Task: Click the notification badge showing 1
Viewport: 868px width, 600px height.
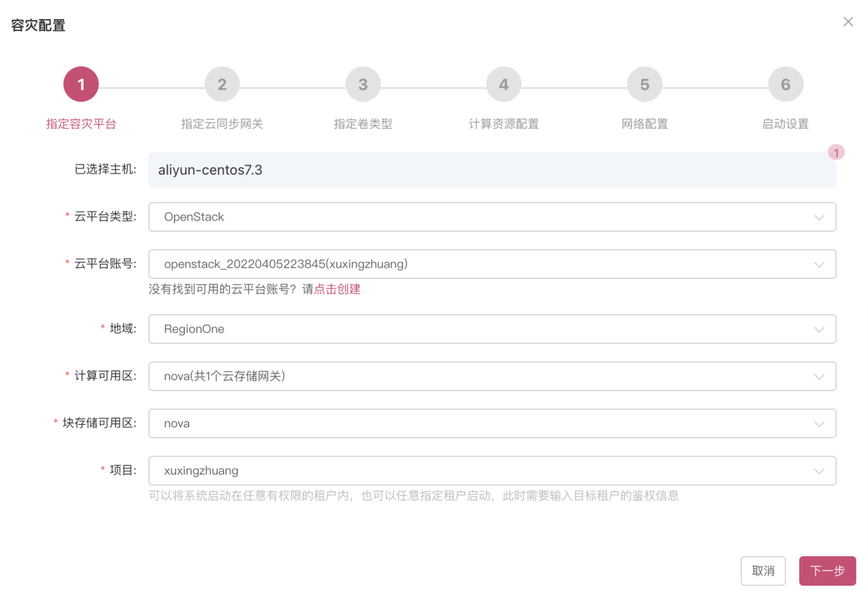Action: point(836,152)
